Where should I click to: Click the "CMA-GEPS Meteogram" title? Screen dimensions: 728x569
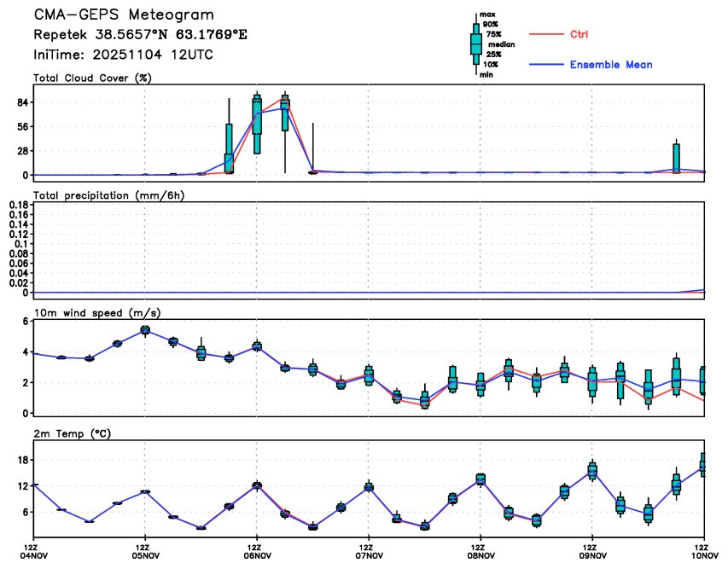pos(124,15)
